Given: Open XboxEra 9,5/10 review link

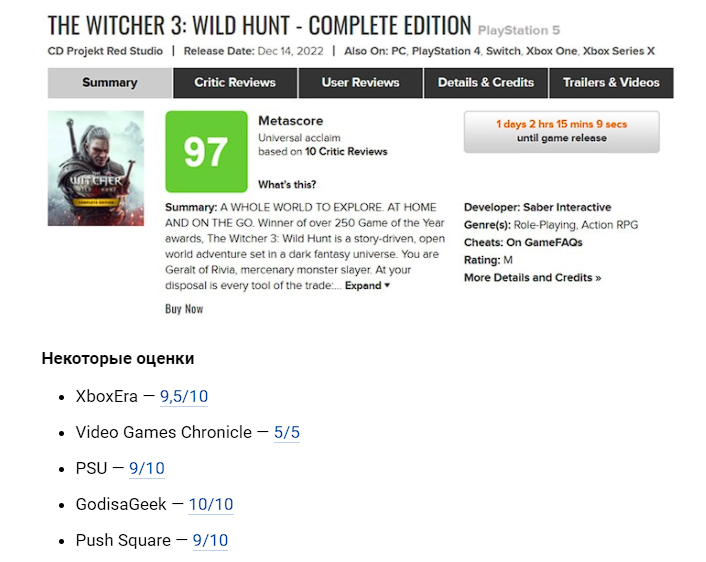Looking at the screenshot, I should [x=184, y=397].
